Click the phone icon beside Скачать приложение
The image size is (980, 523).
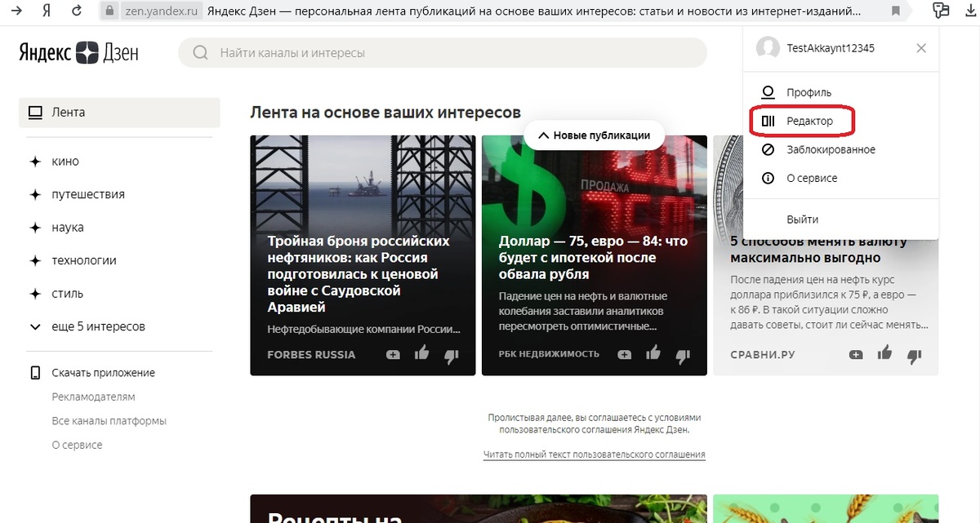[x=35, y=373]
